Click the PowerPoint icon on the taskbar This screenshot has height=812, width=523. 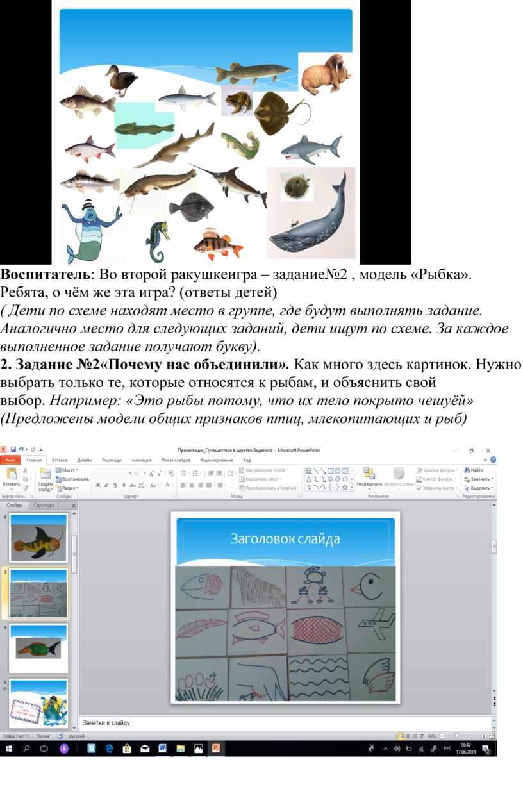pyautogui.click(x=216, y=748)
